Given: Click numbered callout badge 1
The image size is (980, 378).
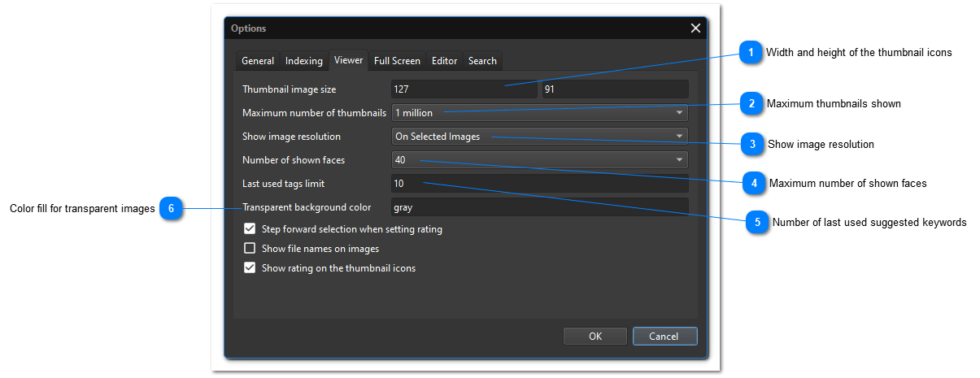Looking at the screenshot, I should click(751, 53).
